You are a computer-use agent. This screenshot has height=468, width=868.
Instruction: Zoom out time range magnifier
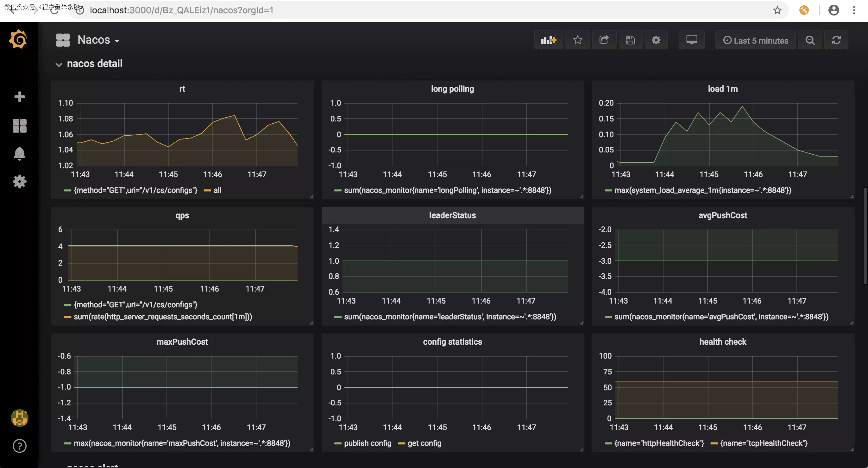pyautogui.click(x=810, y=40)
